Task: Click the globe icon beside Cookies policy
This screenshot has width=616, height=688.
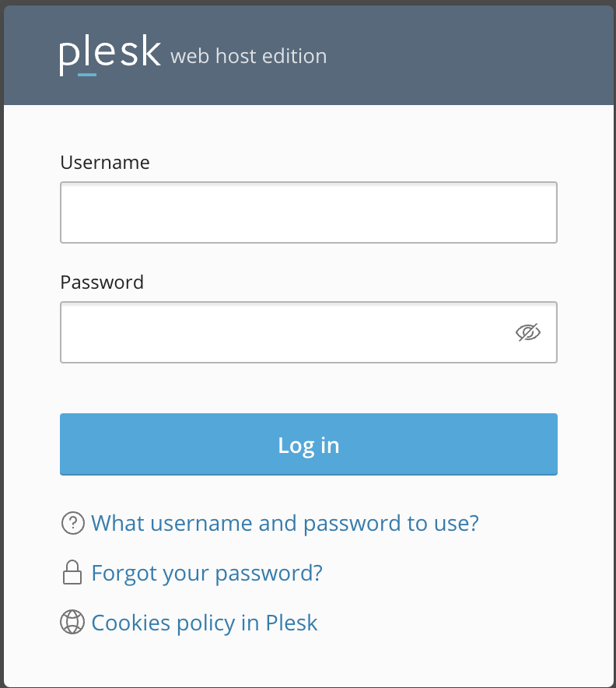Action: point(72,622)
